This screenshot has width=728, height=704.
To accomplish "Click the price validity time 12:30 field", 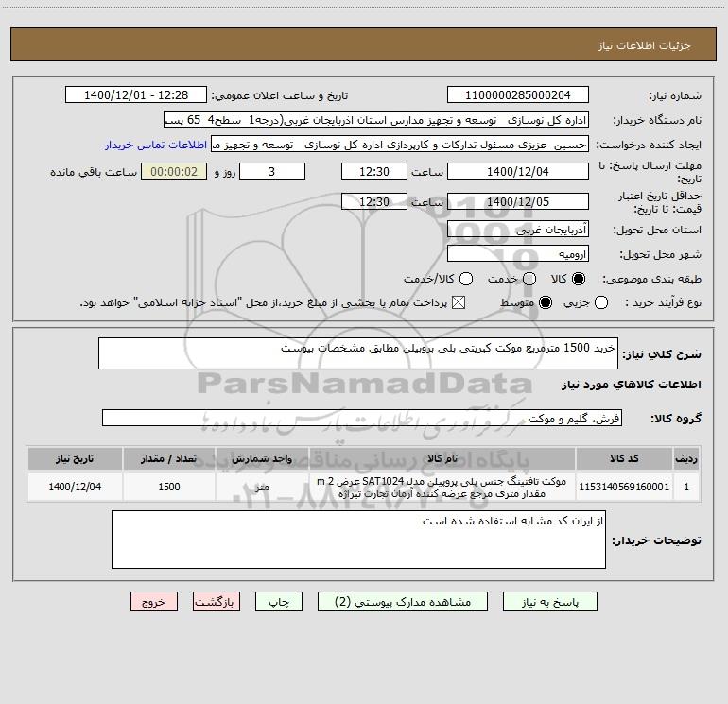I will 374,201.
